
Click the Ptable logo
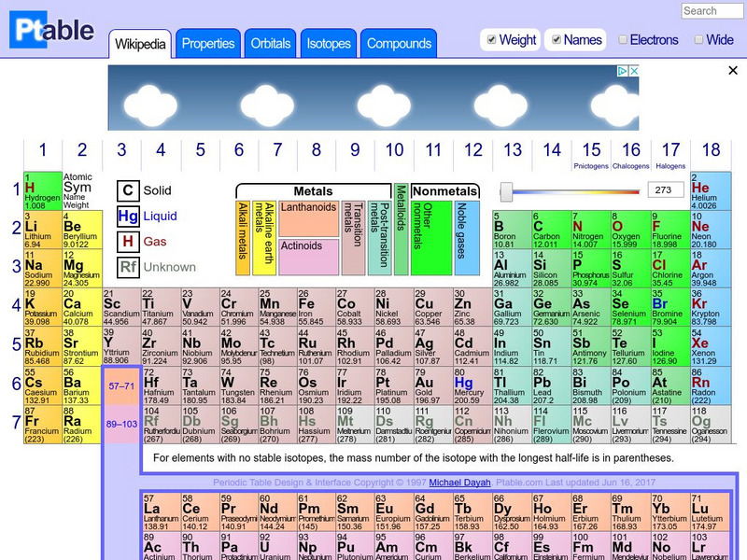(x=52, y=31)
